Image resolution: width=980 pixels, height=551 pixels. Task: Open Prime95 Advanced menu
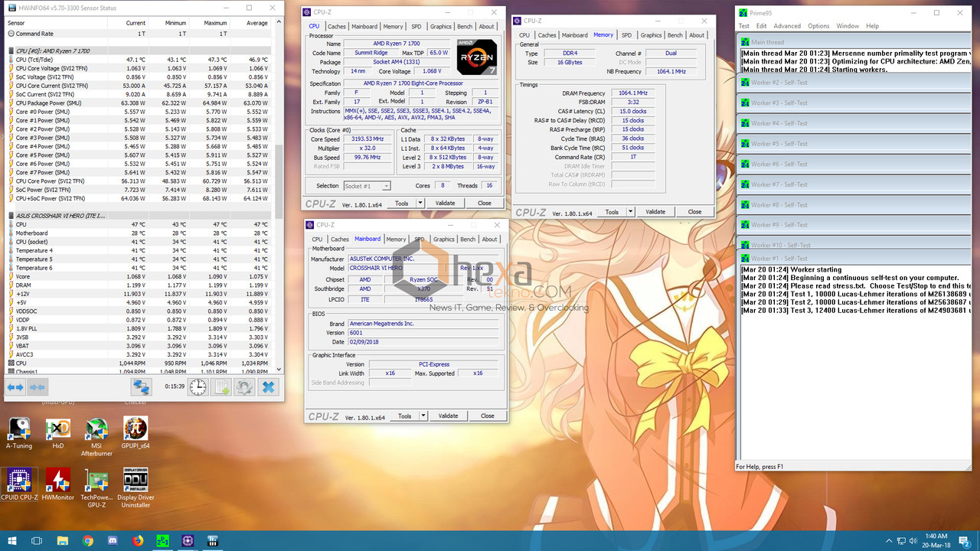(787, 26)
